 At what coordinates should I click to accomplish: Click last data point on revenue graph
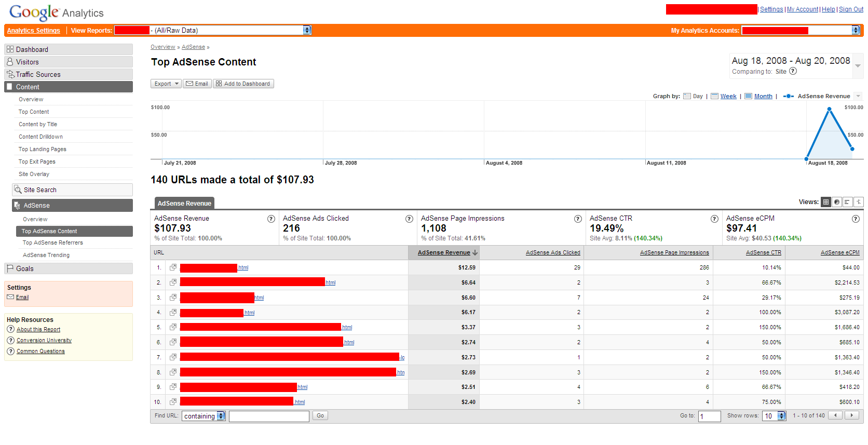(x=852, y=149)
